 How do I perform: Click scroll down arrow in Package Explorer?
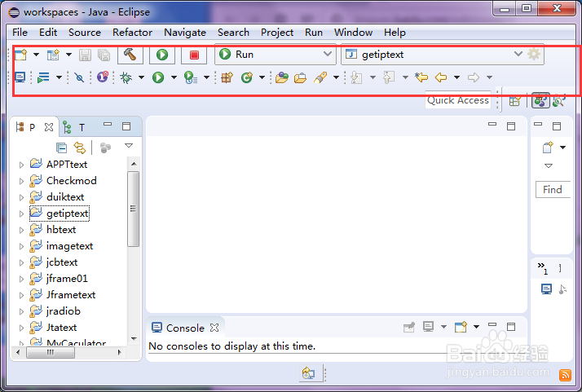pos(134,338)
